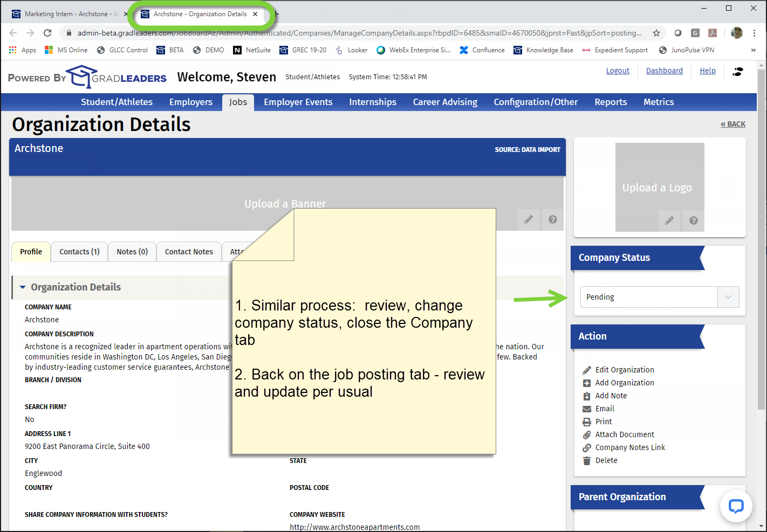The width and height of the screenshot is (767, 532).
Task: Switch to the Contact Notes tab
Action: [x=189, y=252]
